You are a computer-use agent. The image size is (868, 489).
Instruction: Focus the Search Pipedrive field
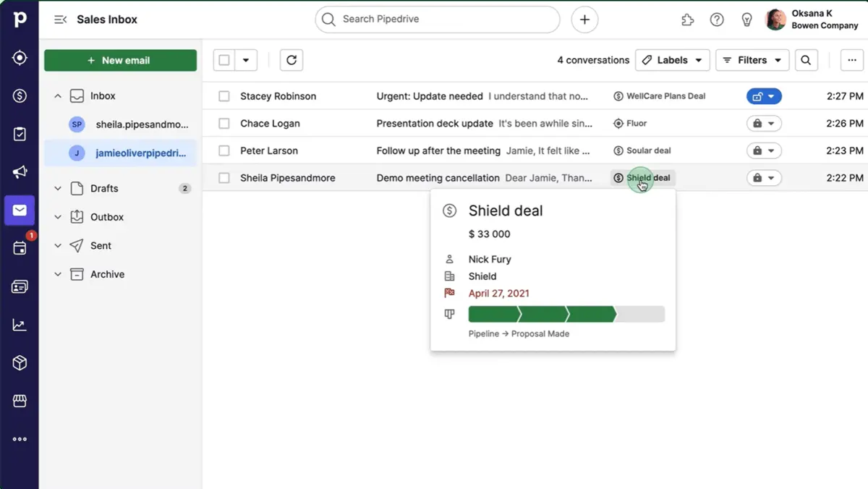pos(438,20)
